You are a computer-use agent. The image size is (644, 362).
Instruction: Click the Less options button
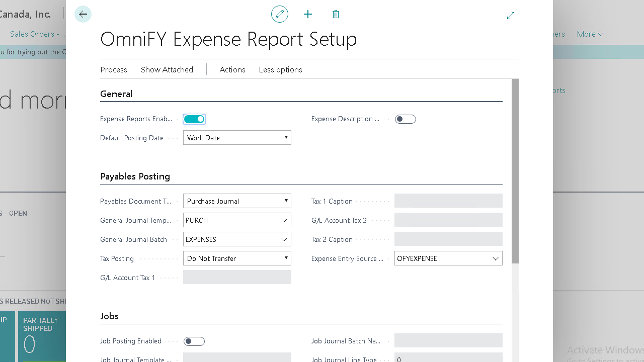click(x=281, y=70)
